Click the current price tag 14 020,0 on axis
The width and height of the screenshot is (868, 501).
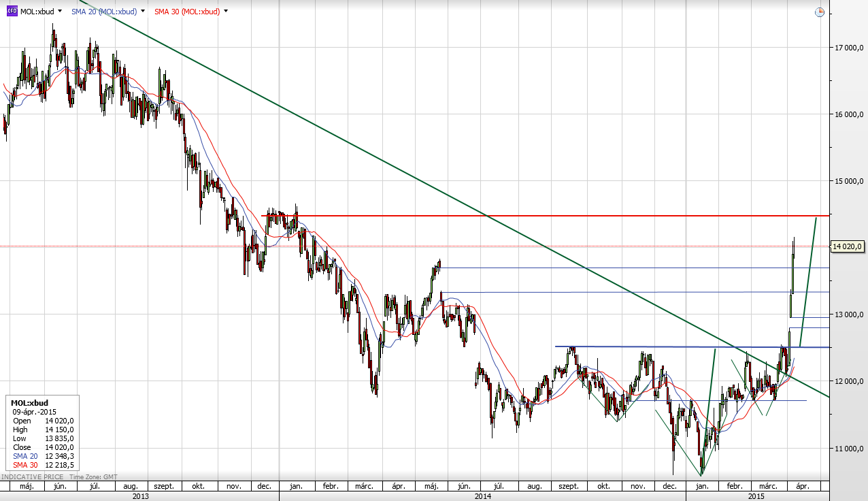coord(848,246)
